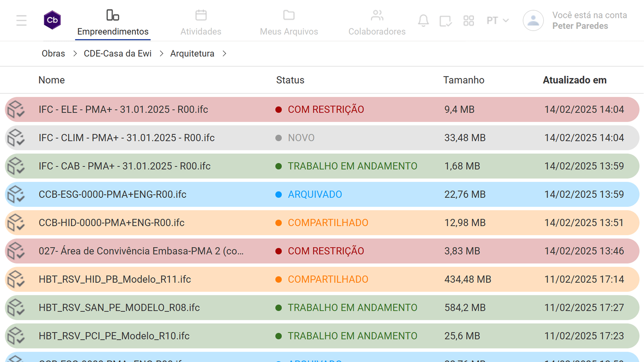Click the orange COMPARTILHADO status of HBT_RSV_HID
This screenshot has width=644, height=362.
point(327,279)
